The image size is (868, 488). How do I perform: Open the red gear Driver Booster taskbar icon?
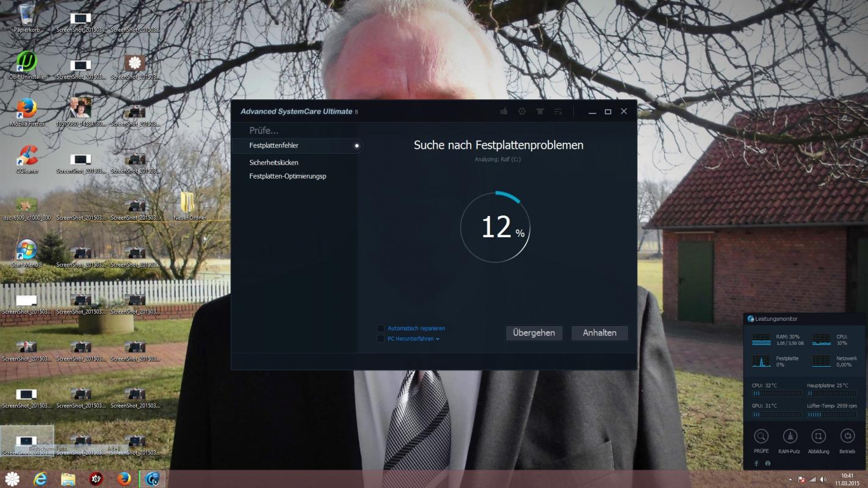pos(96,479)
